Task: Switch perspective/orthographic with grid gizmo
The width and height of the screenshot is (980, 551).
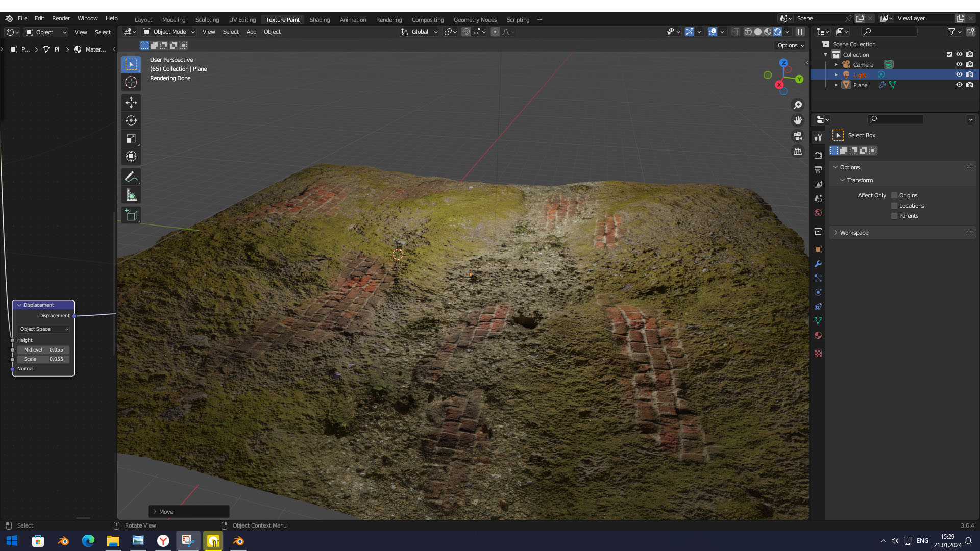Action: pyautogui.click(x=798, y=151)
